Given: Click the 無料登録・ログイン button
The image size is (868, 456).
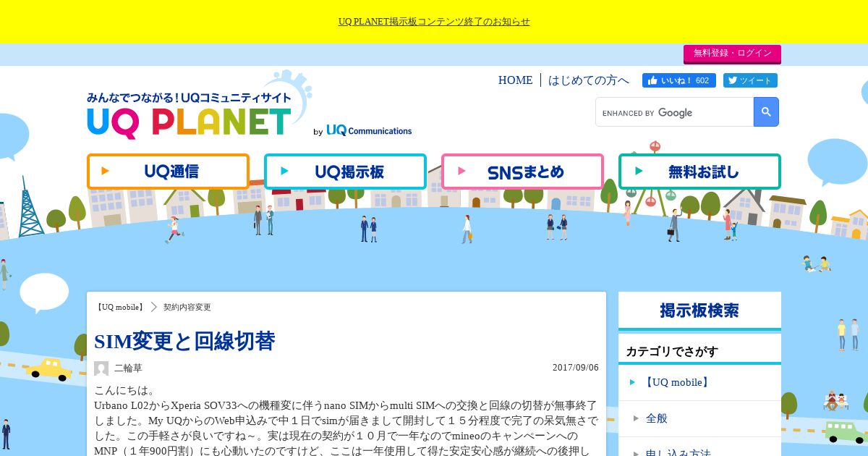Looking at the screenshot, I should pyautogui.click(x=732, y=54).
